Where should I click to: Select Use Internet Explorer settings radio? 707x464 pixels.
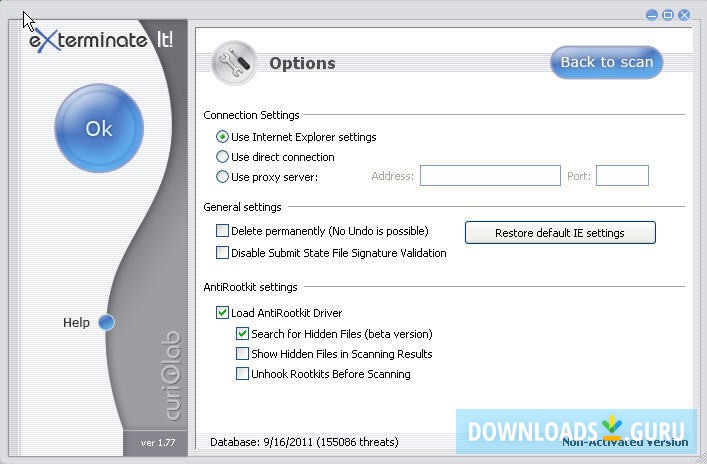222,137
